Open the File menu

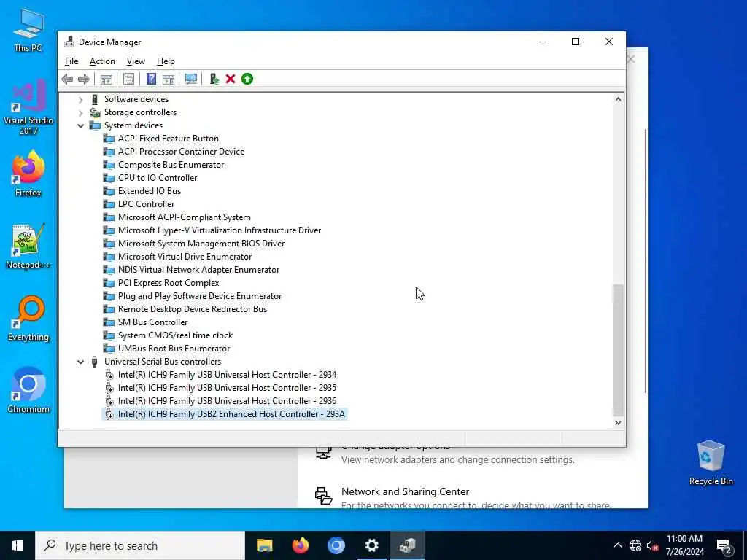pyautogui.click(x=71, y=61)
